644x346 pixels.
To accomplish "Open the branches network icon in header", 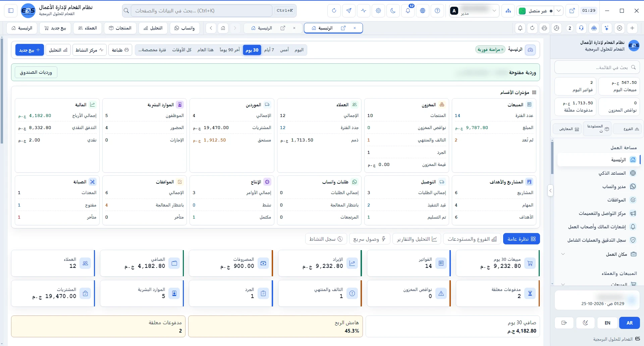I will click(508, 11).
